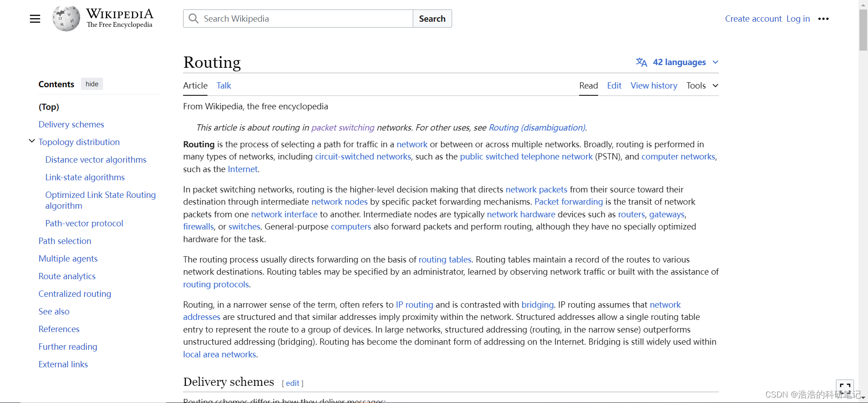
Task: Open circuit-switched networks link
Action: tap(363, 156)
